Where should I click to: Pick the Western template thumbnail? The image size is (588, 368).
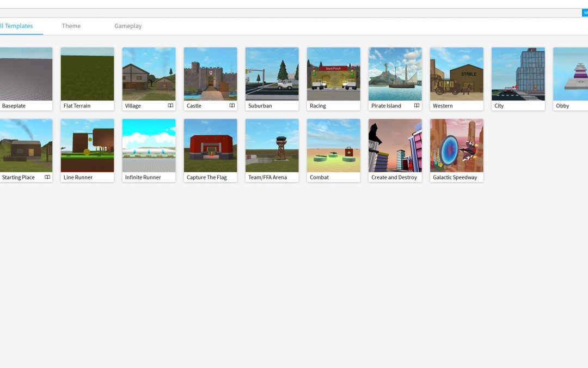click(x=456, y=74)
